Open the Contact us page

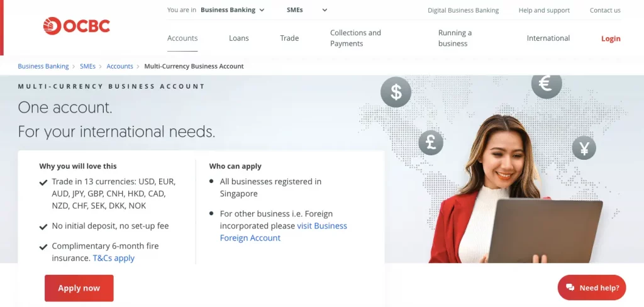tap(606, 10)
